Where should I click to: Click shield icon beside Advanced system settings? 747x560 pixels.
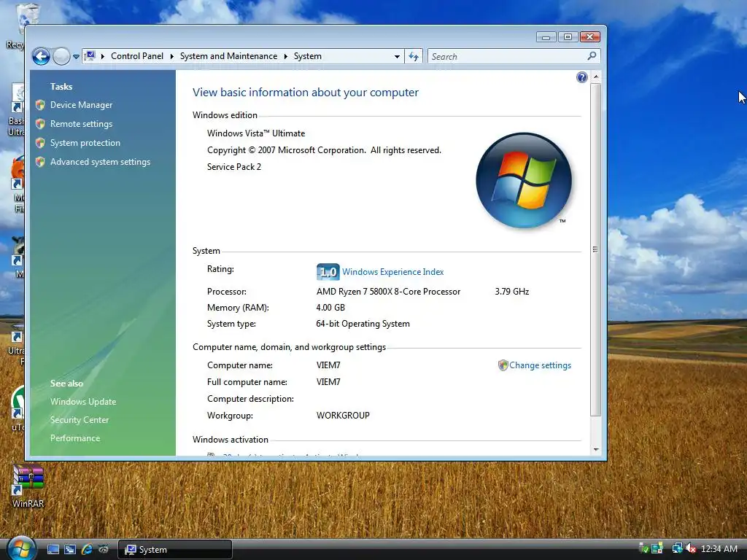coord(40,162)
